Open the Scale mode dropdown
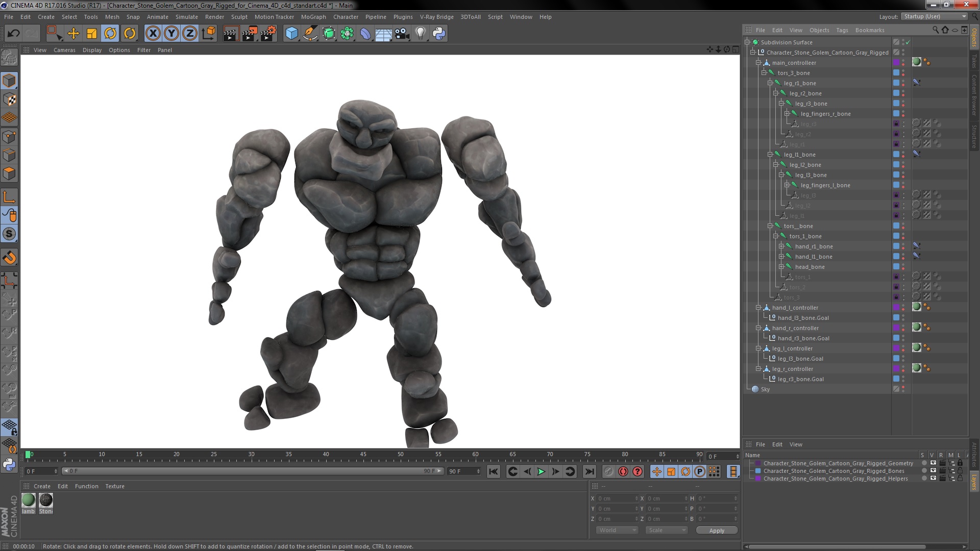 [x=666, y=530]
